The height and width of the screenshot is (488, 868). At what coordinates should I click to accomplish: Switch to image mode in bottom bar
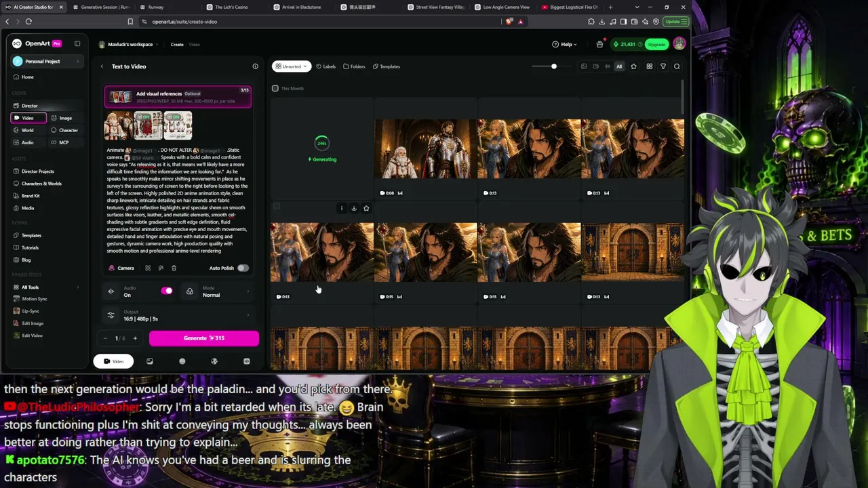(150, 361)
